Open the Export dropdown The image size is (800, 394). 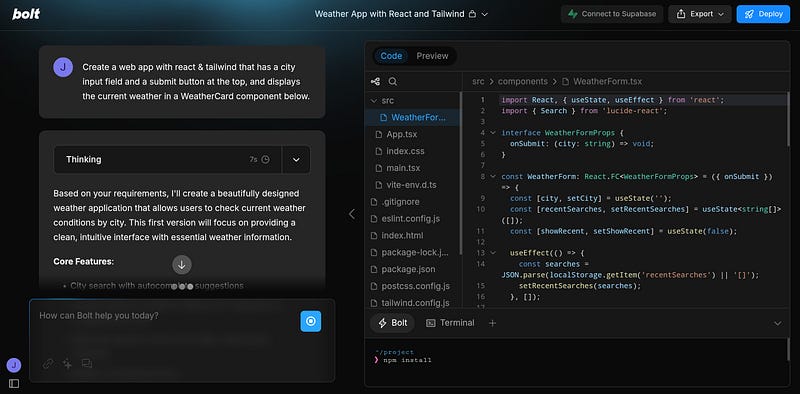click(699, 14)
